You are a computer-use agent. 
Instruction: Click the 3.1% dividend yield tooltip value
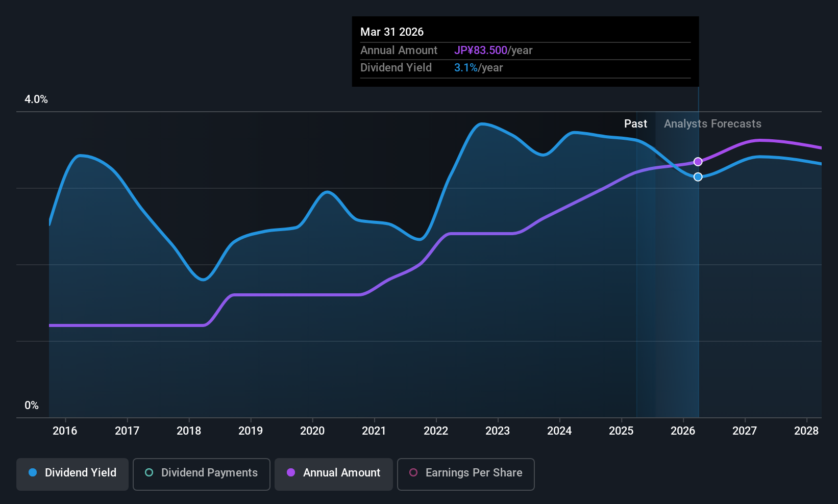[466, 68]
